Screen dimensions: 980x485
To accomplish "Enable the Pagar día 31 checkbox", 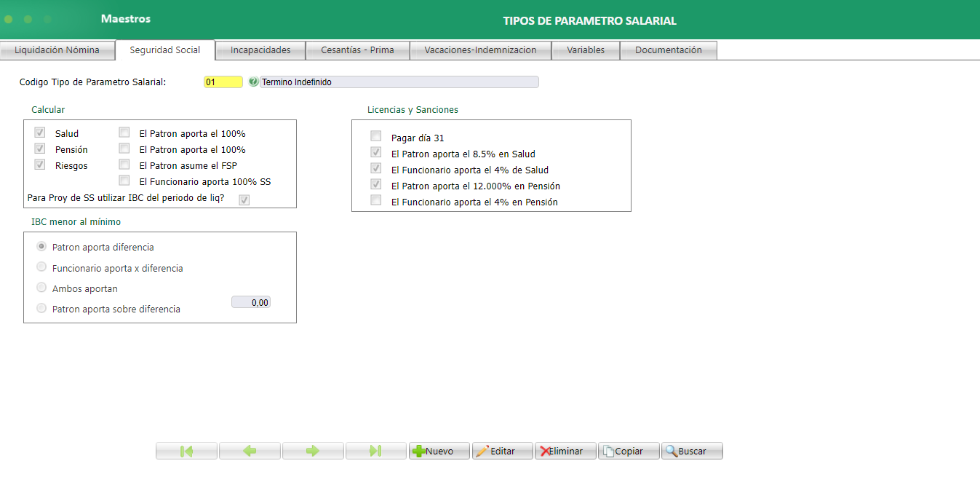I will tap(375, 135).
